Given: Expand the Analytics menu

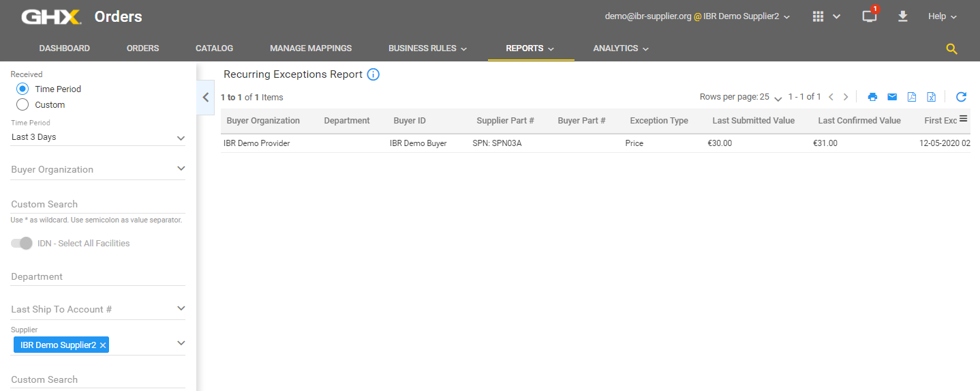Looking at the screenshot, I should (621, 48).
